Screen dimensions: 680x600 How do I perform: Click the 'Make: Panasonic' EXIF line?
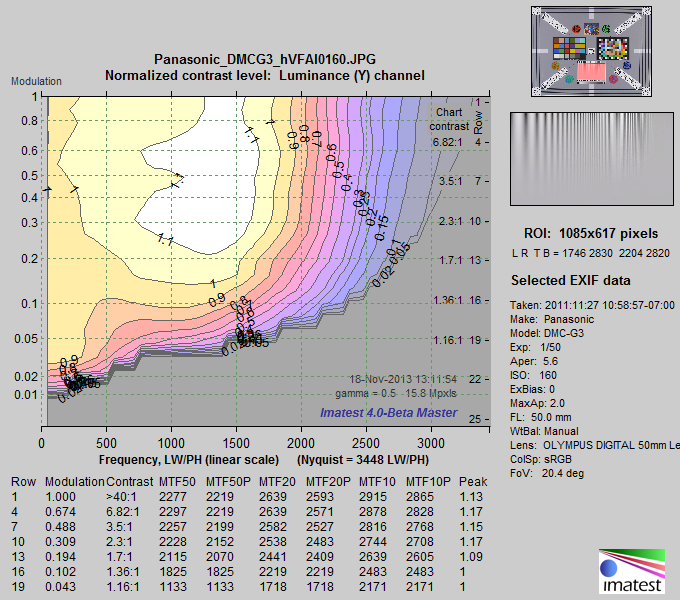tap(552, 319)
